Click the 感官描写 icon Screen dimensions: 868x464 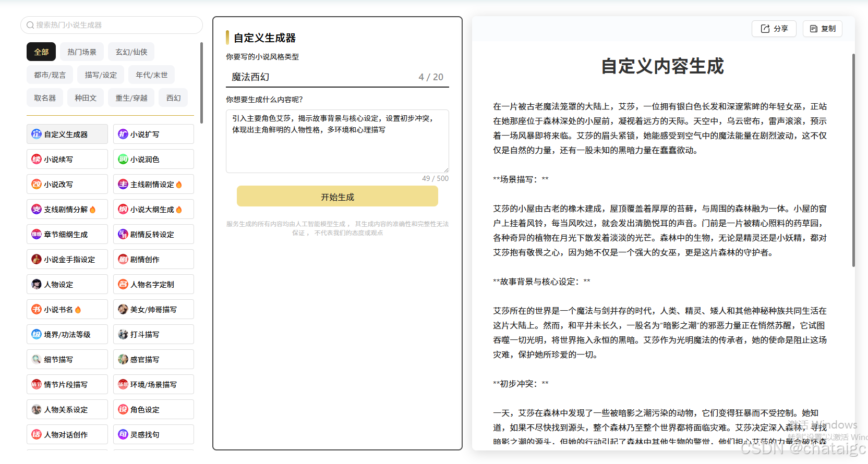123,359
